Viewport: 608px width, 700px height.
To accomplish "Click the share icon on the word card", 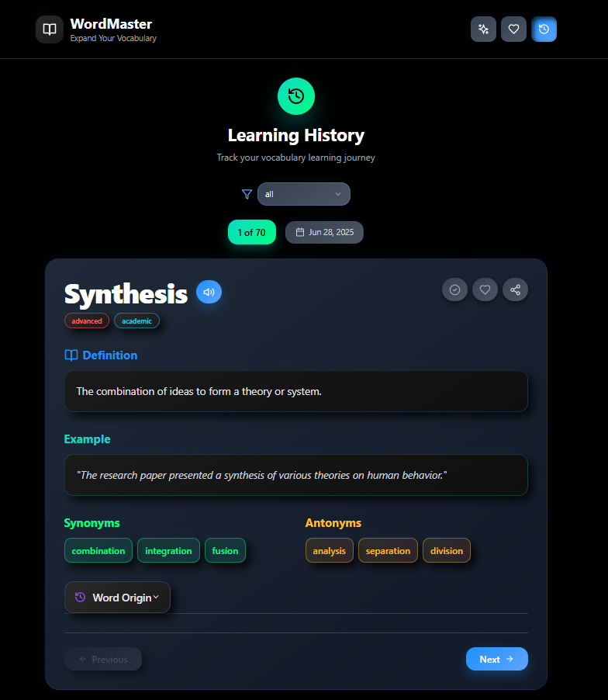I will [x=515, y=289].
